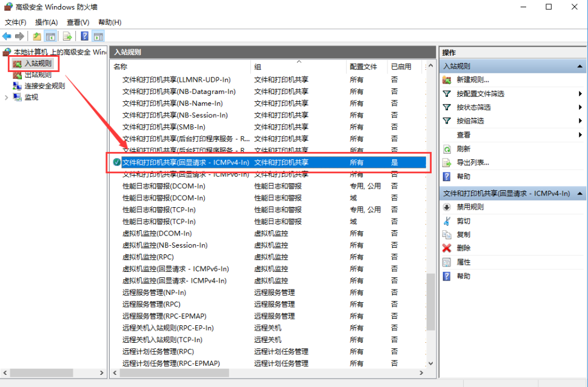
Task: Click 刷新 in actions pane
Action: coord(464,149)
